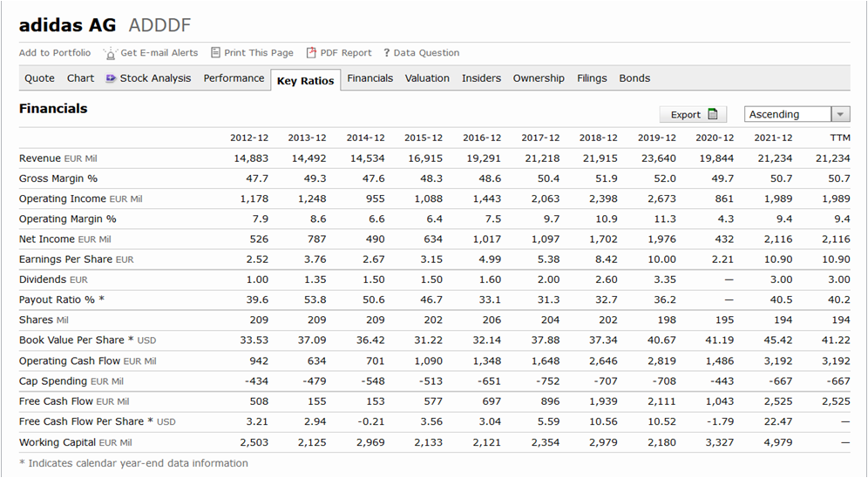868x478 pixels.
Task: Switch to the Ownership tab
Action: click(539, 78)
